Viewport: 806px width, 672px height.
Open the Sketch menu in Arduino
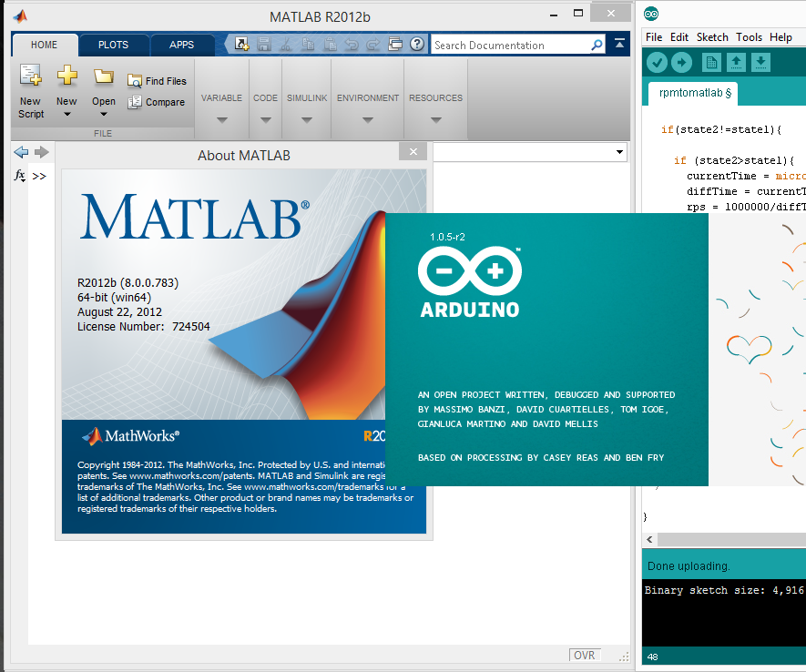pos(713,37)
